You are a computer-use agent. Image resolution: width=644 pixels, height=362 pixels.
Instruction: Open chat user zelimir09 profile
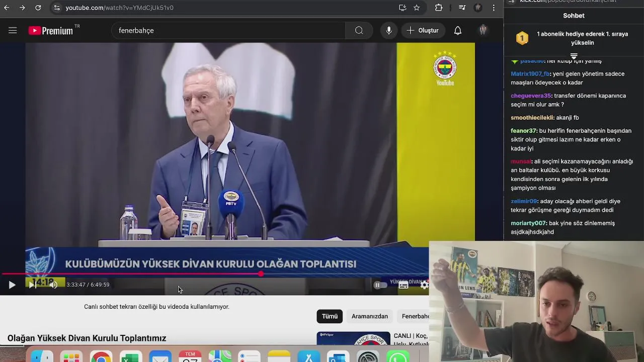point(524,202)
